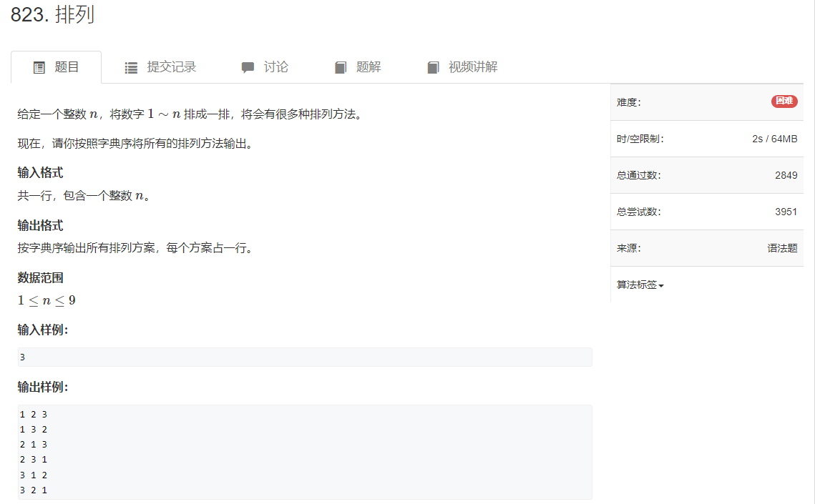
Task: Click the 总通过数 count 2849
Action: point(785,175)
